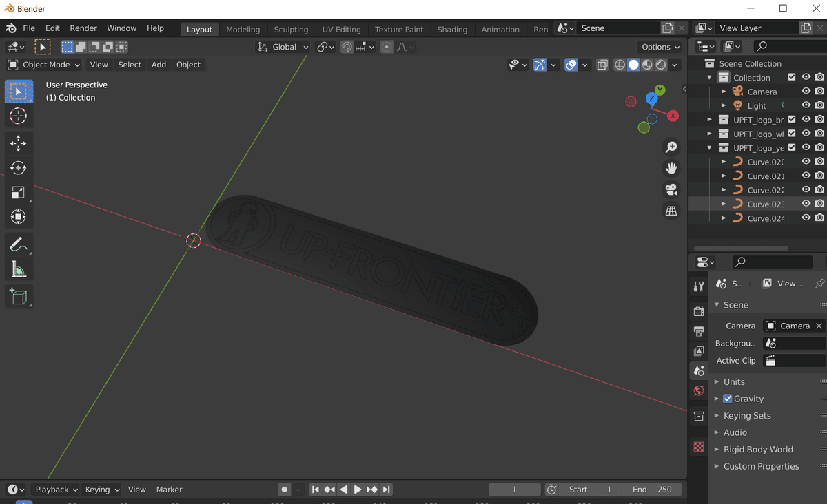Toggle auto keying record button
Viewport: 827px width, 504px height.
click(284, 490)
